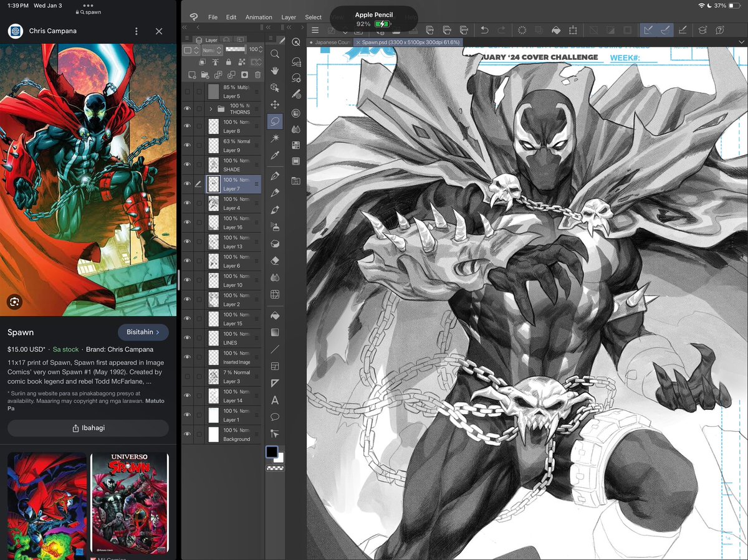Hide the LINES layer eye icon
Image resolution: width=748 pixels, height=560 pixels.
[188, 338]
